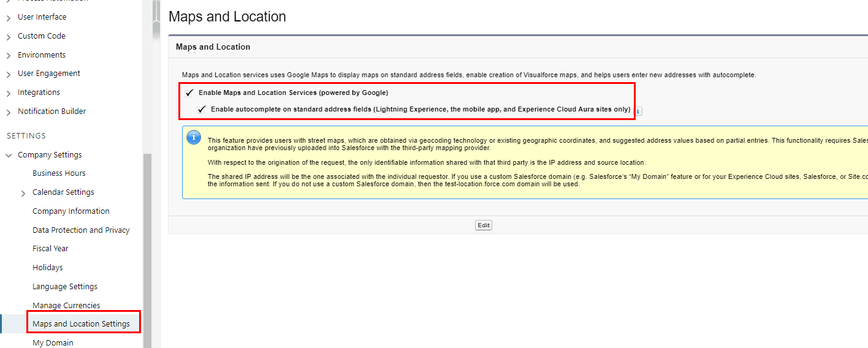Open Holidays settings
The width and height of the screenshot is (868, 348).
coord(48,268)
